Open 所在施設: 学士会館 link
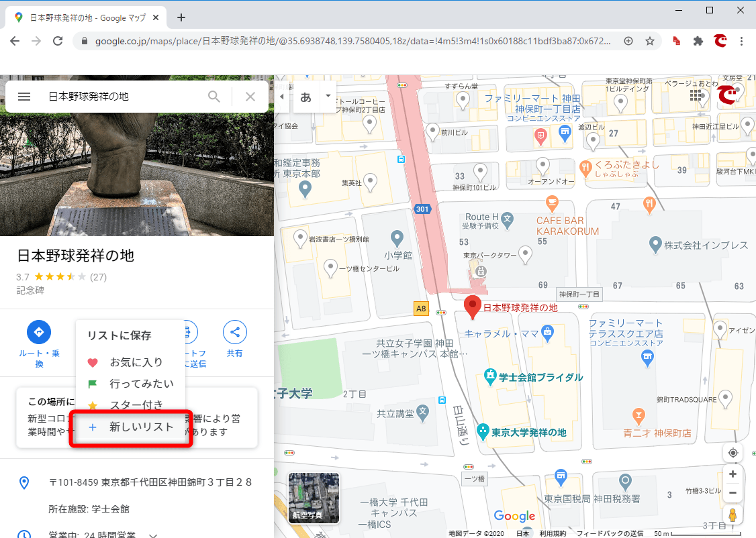Screen dimensions: 756x538 pos(89,509)
